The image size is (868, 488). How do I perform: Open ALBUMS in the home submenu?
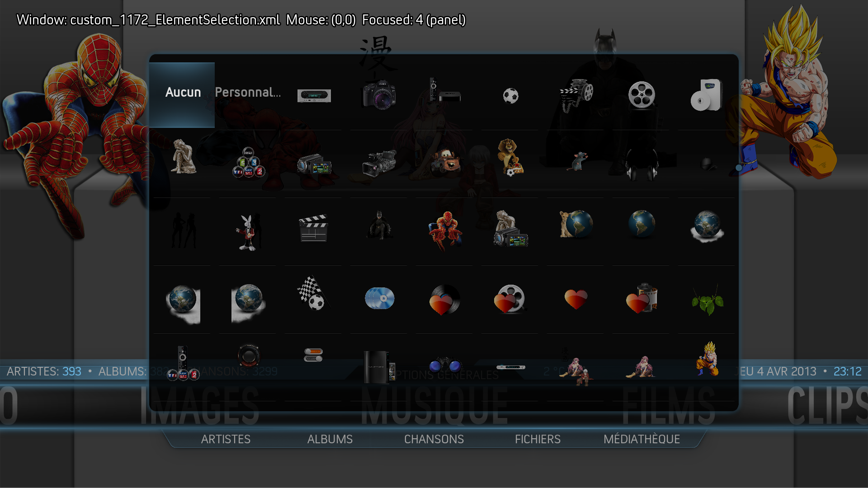(330, 439)
